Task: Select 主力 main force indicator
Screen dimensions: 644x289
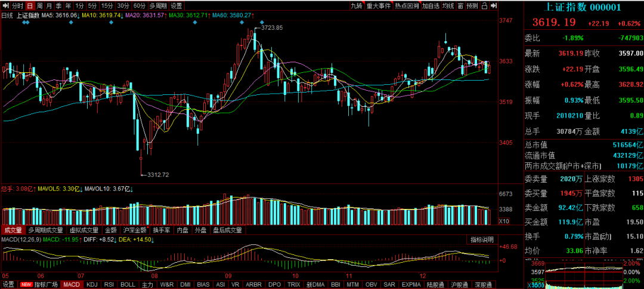Action: click(x=147, y=284)
